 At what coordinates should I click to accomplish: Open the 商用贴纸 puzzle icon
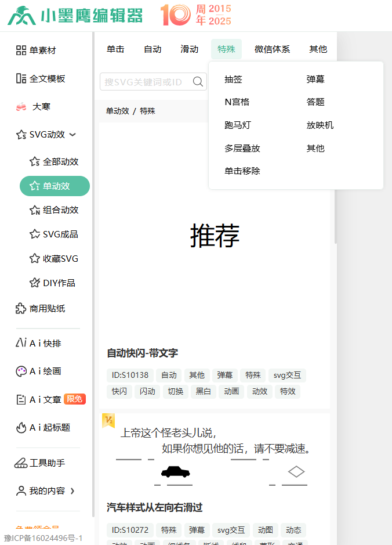point(21,309)
